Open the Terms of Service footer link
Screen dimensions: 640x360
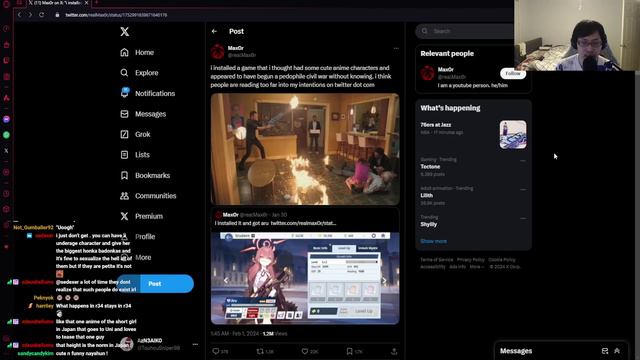pos(436,260)
